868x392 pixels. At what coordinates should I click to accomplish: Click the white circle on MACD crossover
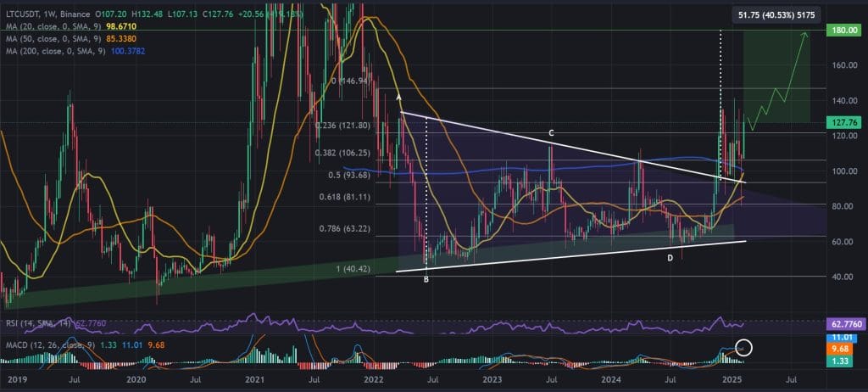coord(745,348)
